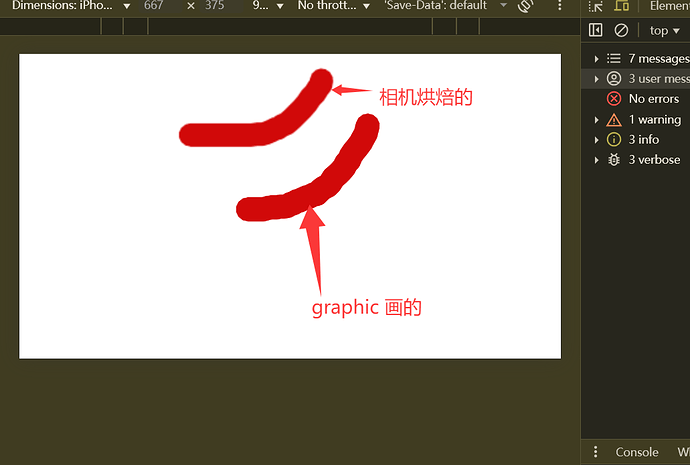Switch to the Elements tab
Image resolution: width=690 pixels, height=465 pixels.
coord(669,6)
